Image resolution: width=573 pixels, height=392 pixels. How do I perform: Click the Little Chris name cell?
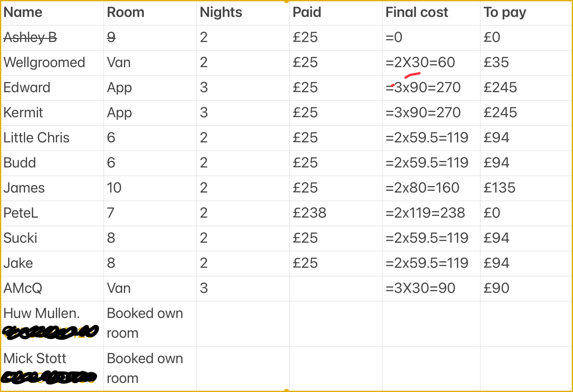click(x=52, y=138)
